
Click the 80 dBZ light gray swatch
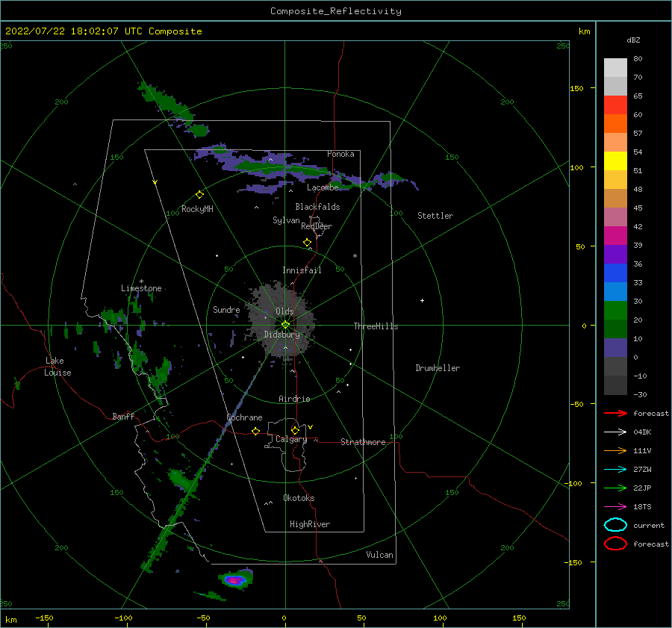[x=615, y=68]
